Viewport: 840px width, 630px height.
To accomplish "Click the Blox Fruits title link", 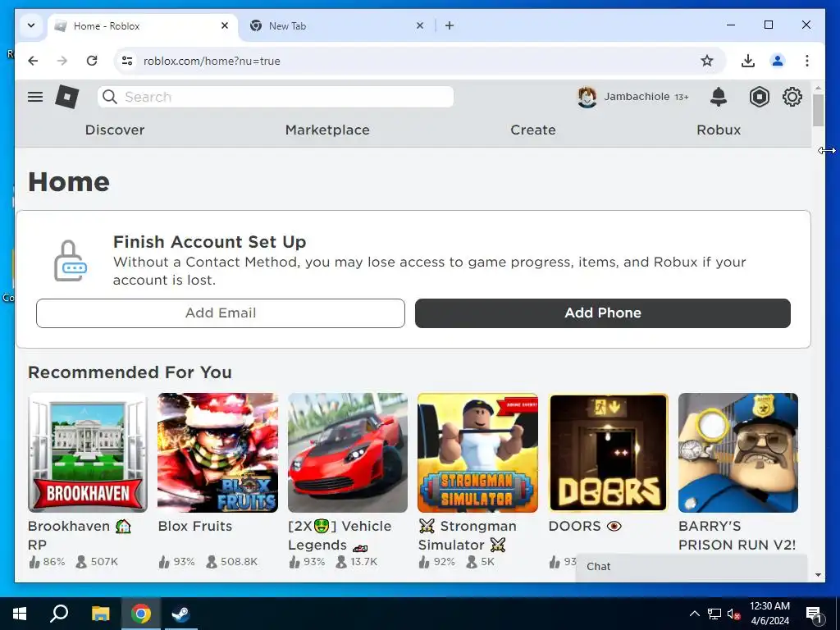I will 195,526.
